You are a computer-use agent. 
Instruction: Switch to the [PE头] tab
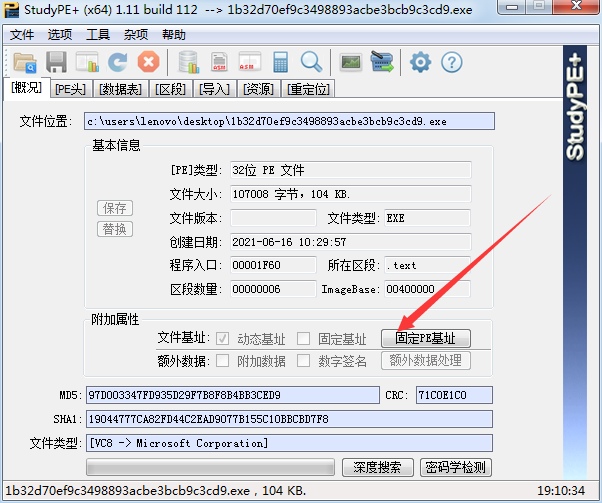coord(70,89)
